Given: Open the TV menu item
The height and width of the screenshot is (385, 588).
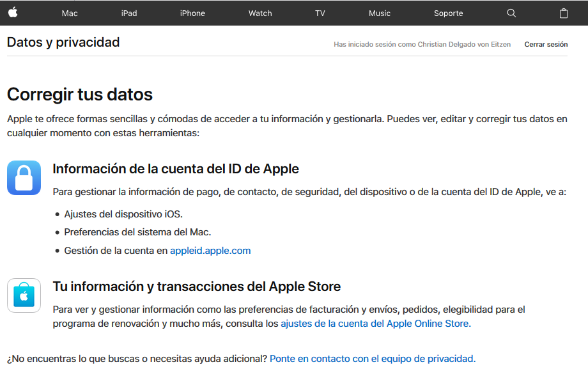Looking at the screenshot, I should click(x=320, y=13).
